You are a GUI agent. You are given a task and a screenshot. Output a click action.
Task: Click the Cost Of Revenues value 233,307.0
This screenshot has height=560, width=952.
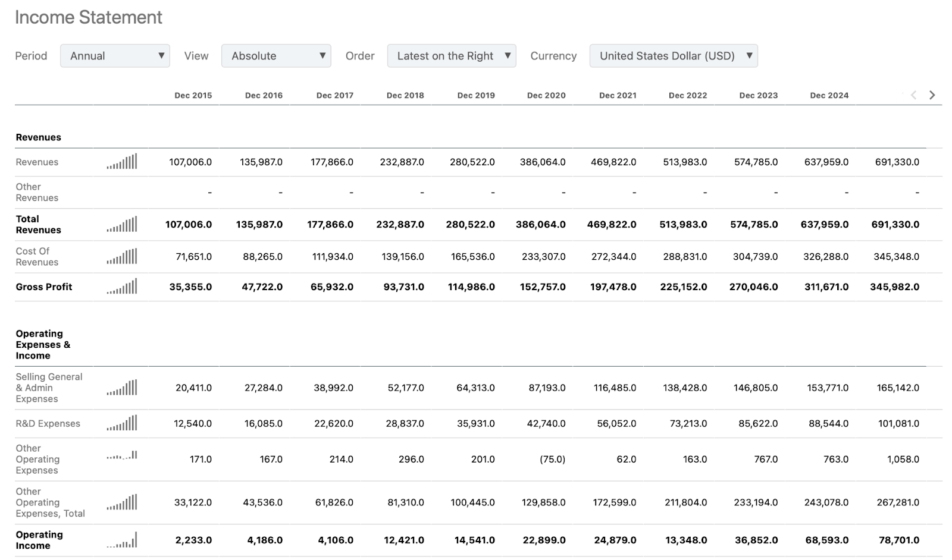pos(544,256)
